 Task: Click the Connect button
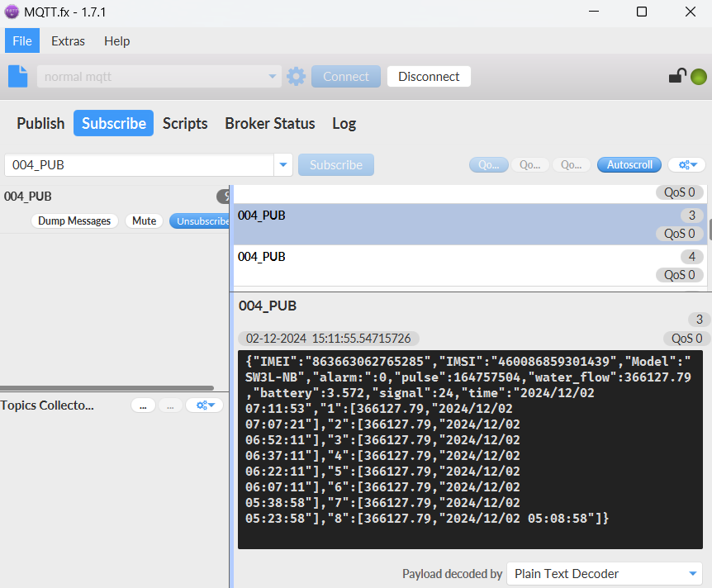pos(345,76)
